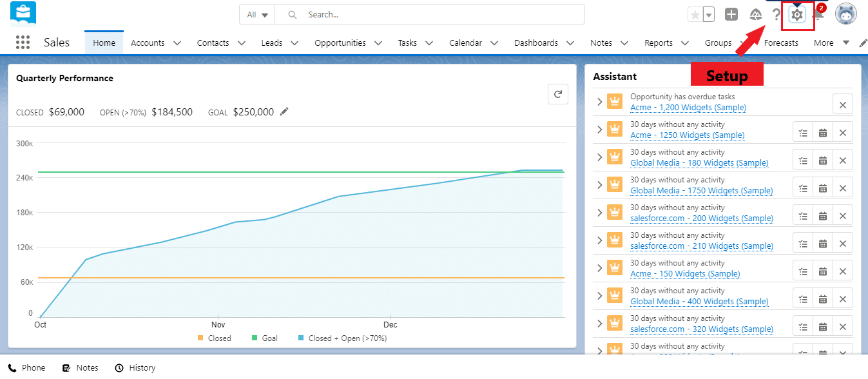868x379 pixels.
Task: Open the search scope All dropdown
Action: tap(257, 14)
